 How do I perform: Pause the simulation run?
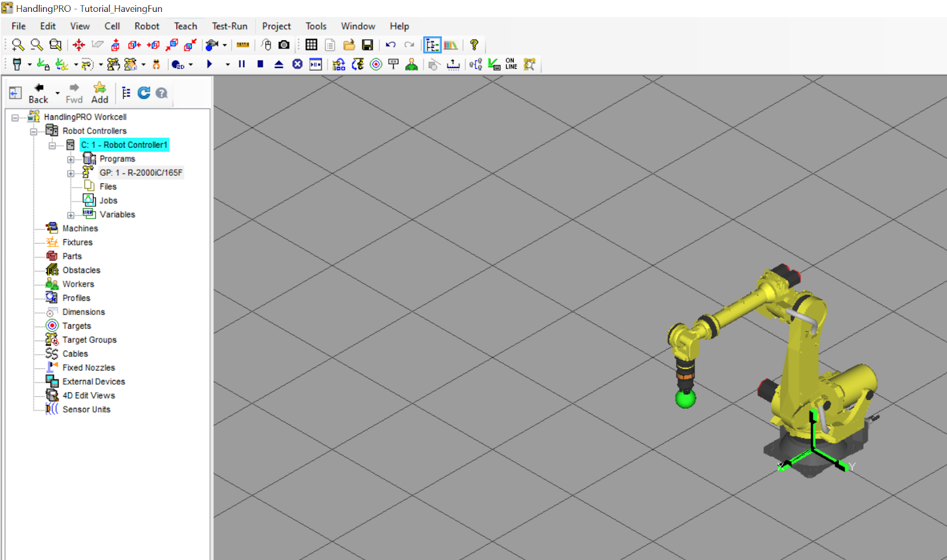[x=242, y=64]
